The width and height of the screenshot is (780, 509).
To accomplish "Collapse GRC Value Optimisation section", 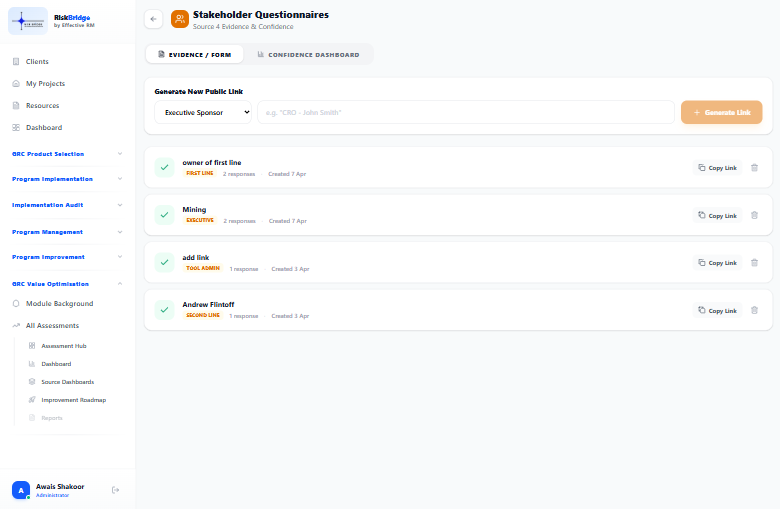I will pos(67,284).
